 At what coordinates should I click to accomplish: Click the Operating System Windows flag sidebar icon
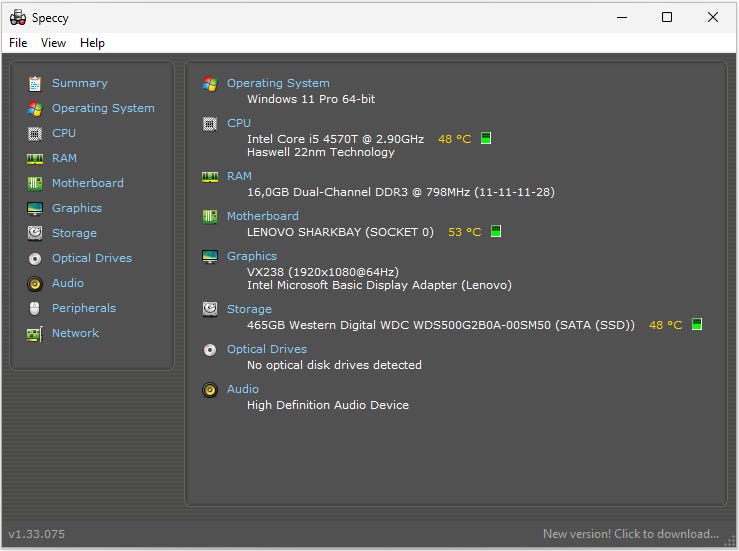pos(35,108)
